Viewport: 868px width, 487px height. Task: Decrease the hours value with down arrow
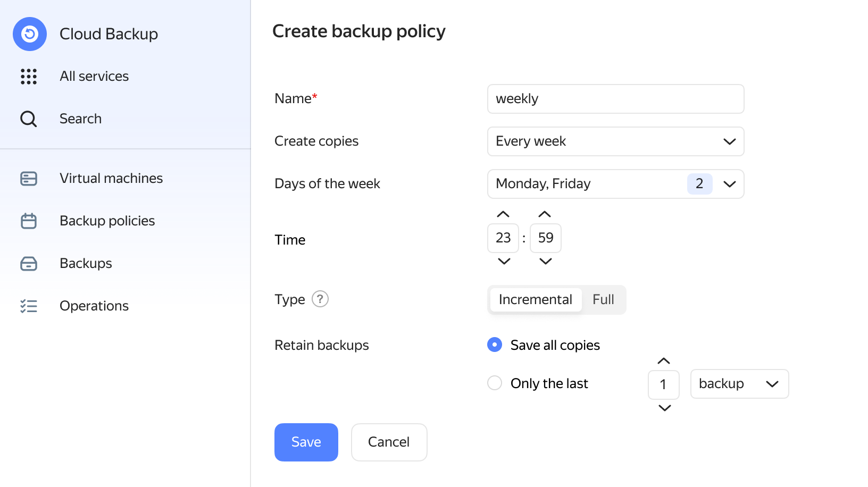pyautogui.click(x=504, y=261)
